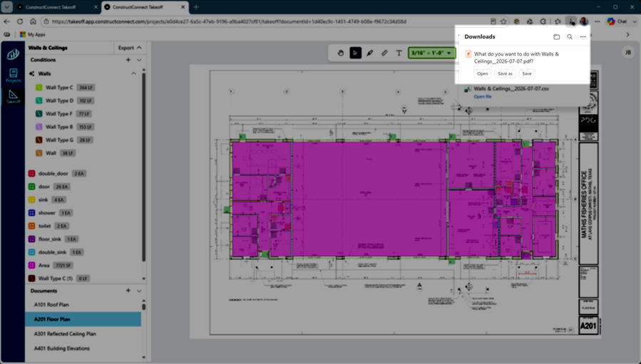Click Wall Type F color swatch
The height and width of the screenshot is (364, 641).
pos(39,113)
